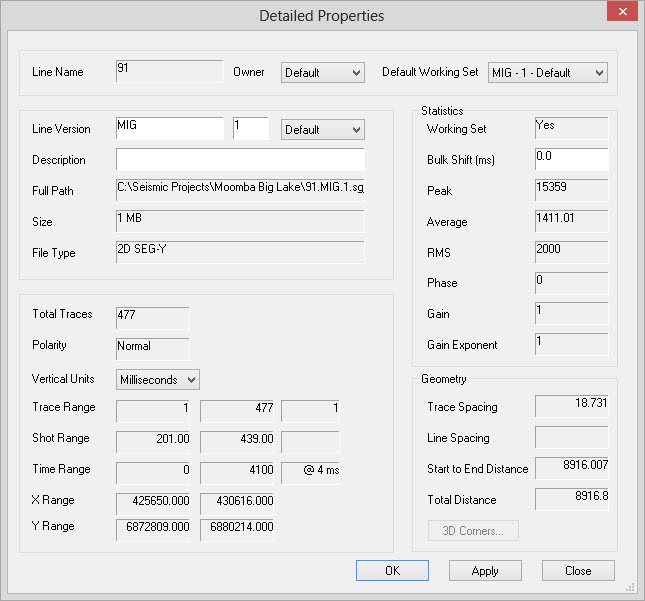Viewport: 645px width, 601px height.
Task: Click the Close button
Action: click(x=578, y=571)
